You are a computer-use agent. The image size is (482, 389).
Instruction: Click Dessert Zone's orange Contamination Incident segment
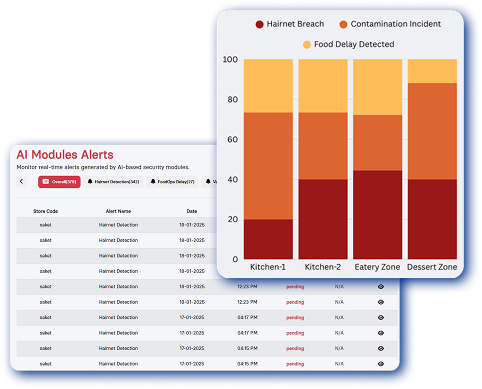coord(432,131)
